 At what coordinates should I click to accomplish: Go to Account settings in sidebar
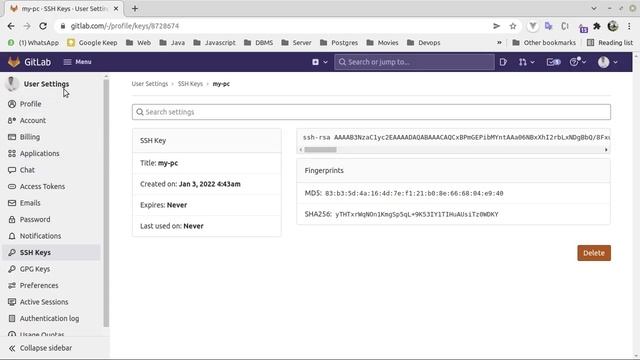(x=33, y=120)
